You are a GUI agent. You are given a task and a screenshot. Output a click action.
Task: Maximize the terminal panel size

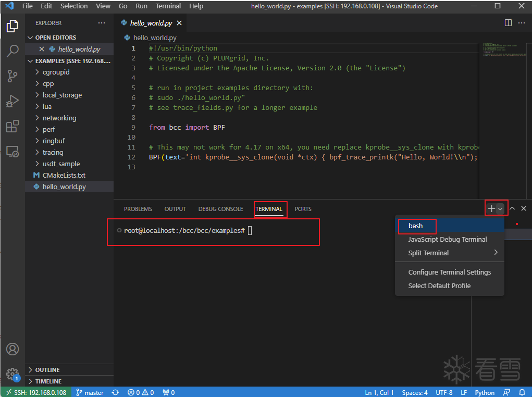point(512,208)
